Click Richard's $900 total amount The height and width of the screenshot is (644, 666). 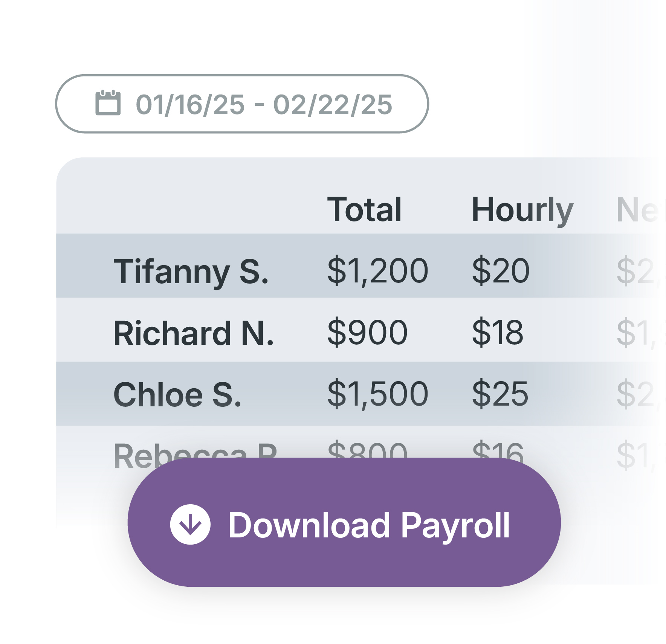point(367,332)
